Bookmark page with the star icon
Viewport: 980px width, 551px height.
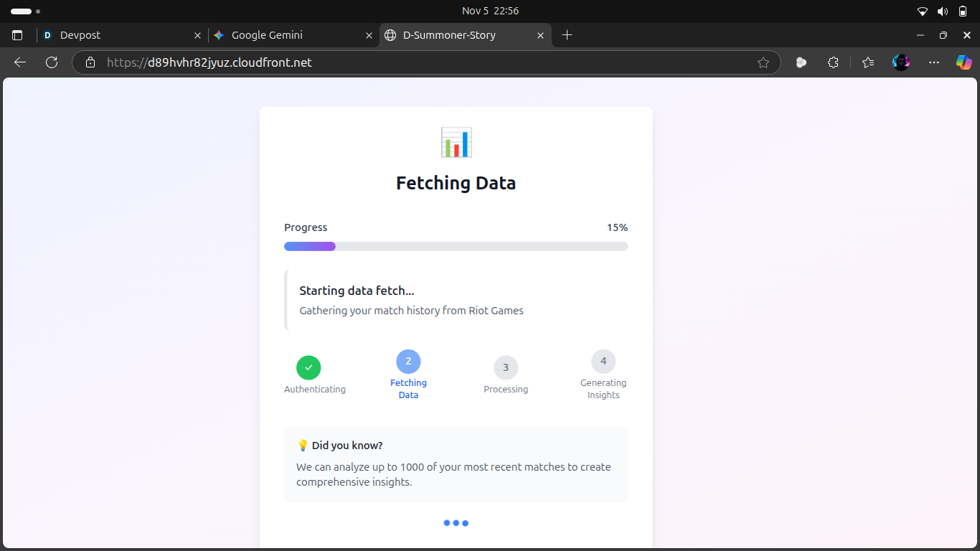(x=763, y=62)
